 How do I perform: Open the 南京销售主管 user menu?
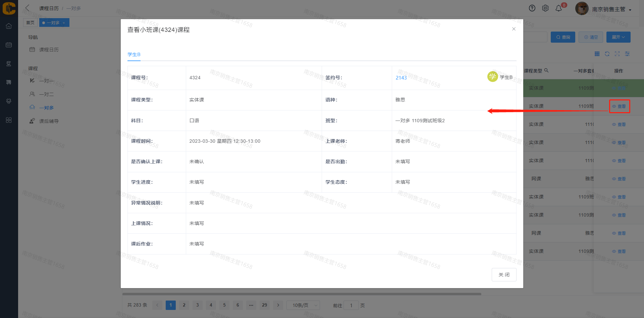pos(611,9)
